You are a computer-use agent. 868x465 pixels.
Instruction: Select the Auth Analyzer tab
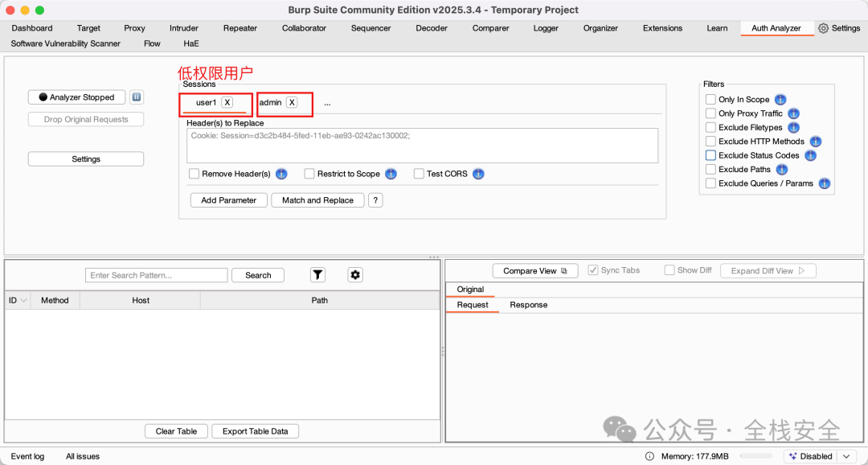tap(776, 28)
